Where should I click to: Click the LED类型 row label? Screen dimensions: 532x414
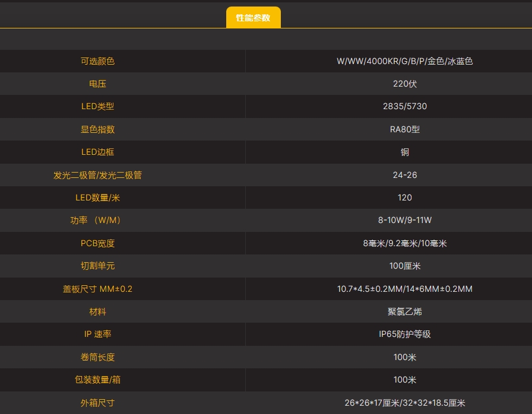click(x=97, y=107)
